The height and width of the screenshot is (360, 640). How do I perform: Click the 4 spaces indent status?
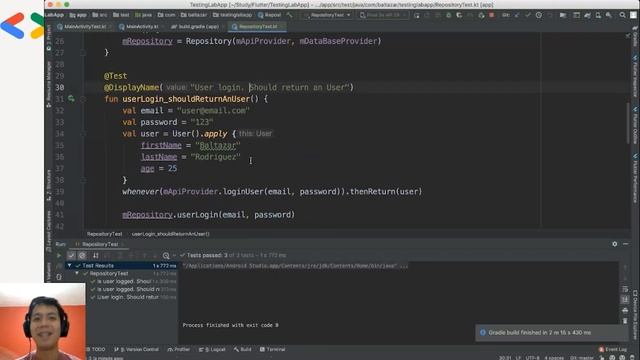(554, 358)
